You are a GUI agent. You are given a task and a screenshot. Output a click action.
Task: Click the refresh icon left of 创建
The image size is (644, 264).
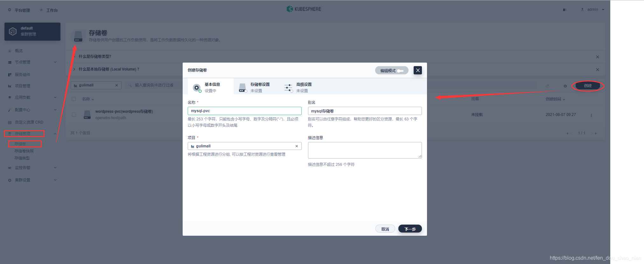point(548,86)
